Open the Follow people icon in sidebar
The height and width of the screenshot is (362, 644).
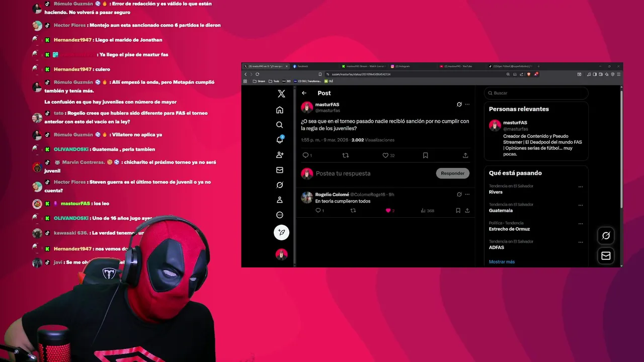[x=280, y=155]
